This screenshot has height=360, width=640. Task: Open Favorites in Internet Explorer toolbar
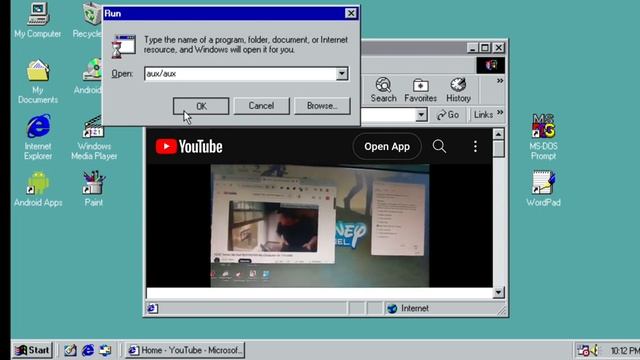(x=420, y=90)
